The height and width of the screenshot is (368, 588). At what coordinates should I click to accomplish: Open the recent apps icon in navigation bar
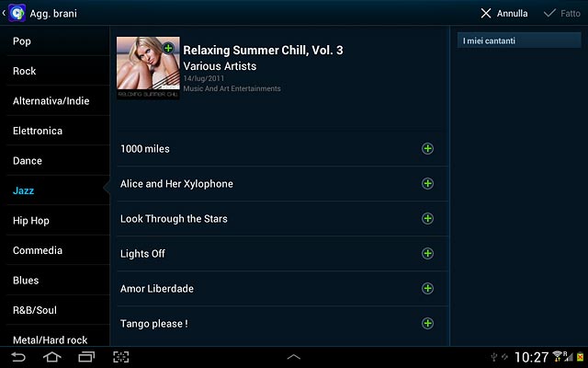pyautogui.click(x=86, y=357)
